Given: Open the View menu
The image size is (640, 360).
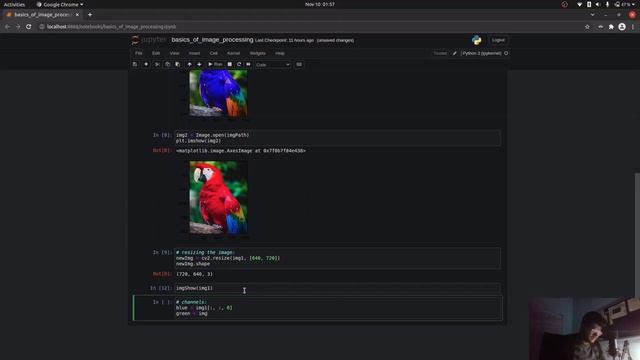Looking at the screenshot, I should point(174,53).
